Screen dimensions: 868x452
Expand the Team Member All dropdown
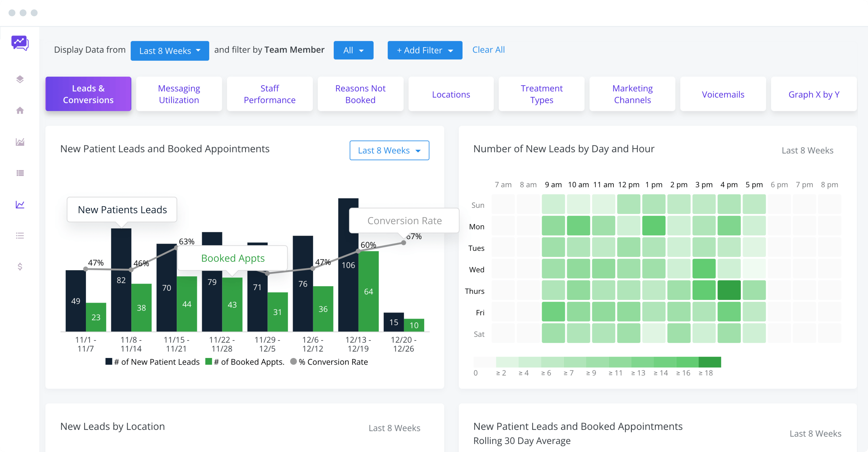353,50
